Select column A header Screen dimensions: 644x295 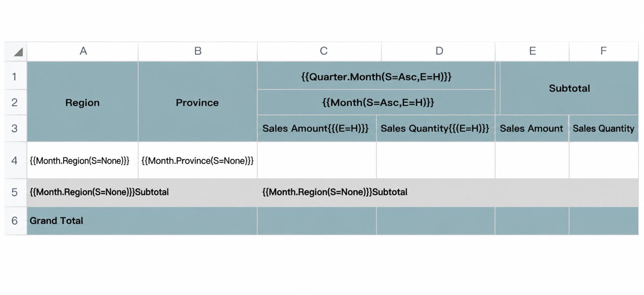coord(83,51)
